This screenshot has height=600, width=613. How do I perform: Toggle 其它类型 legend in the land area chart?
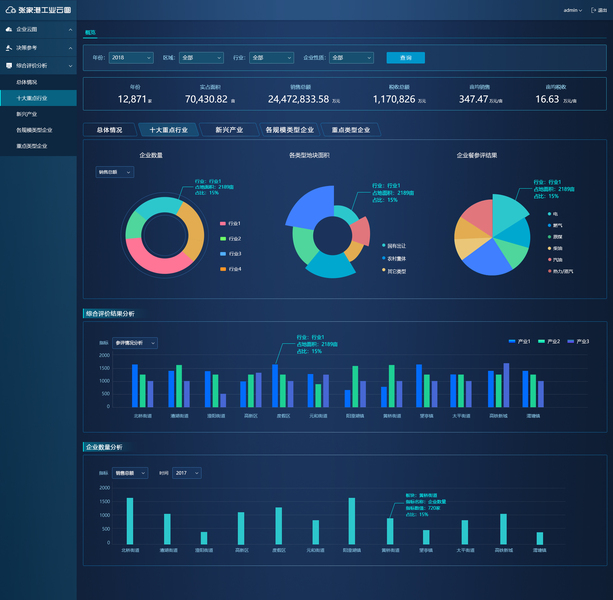pos(394,271)
